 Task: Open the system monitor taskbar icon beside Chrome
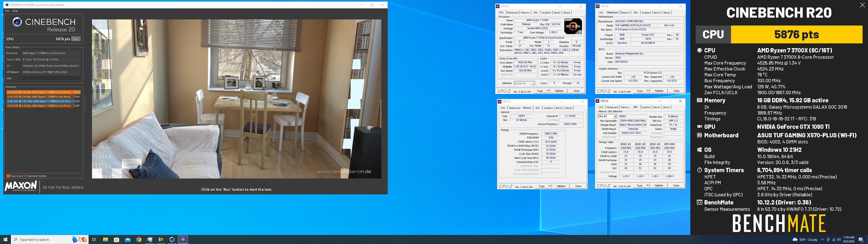pyautogui.click(x=150, y=240)
